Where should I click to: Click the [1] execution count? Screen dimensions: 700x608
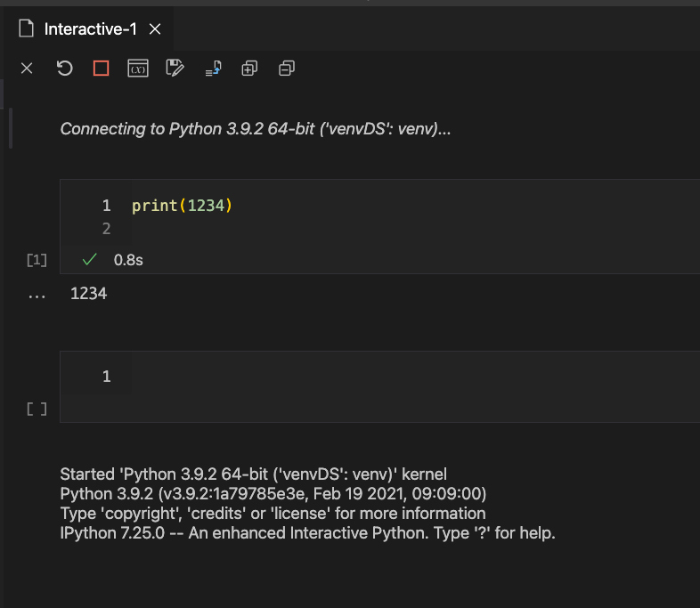coord(37,260)
